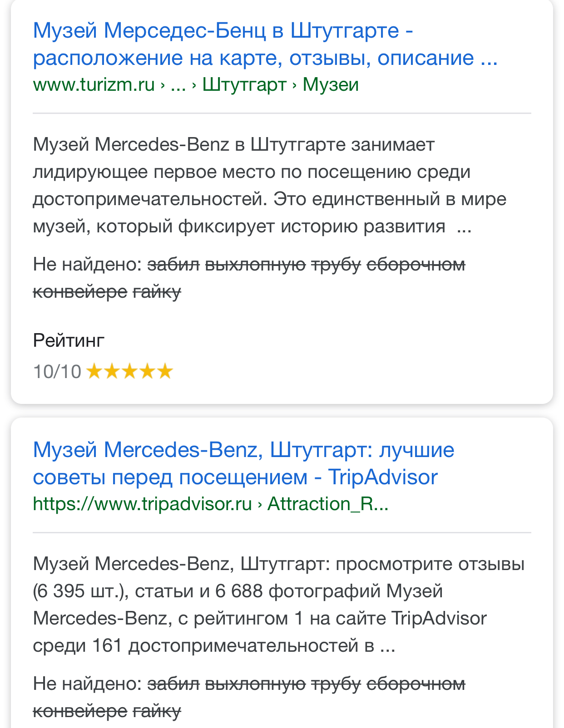The width and height of the screenshot is (564, 728).
Task: Select the struck-through word гайку
Action: (x=157, y=290)
